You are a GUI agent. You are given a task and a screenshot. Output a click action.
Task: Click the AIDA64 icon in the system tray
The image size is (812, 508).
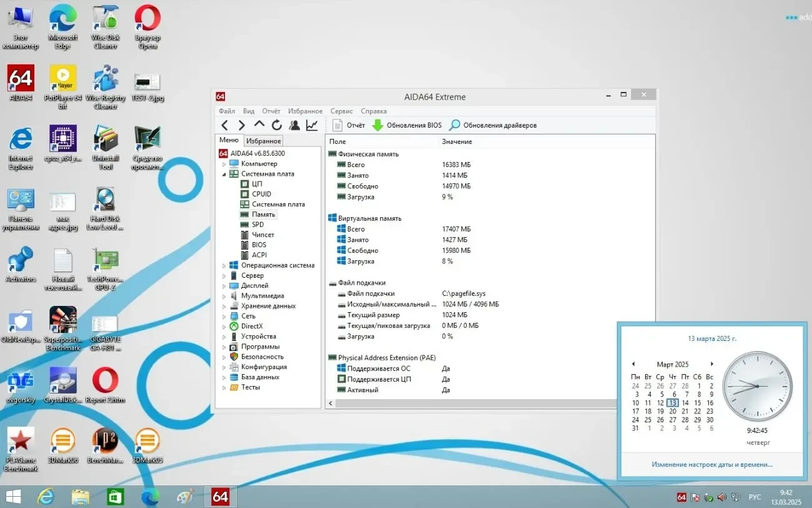[681, 497]
